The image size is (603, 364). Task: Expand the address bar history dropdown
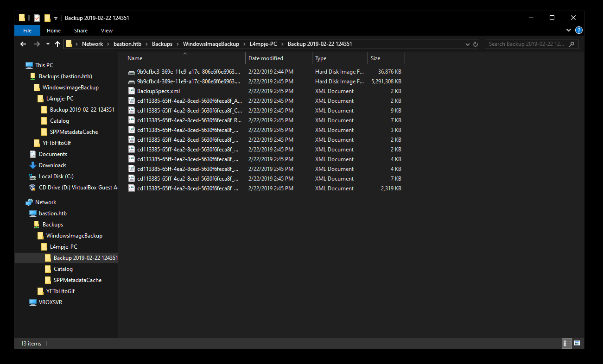point(468,44)
